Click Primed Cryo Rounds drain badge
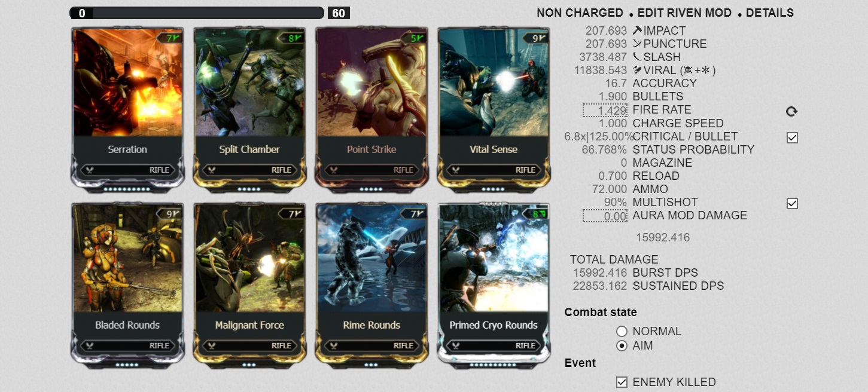Screen dimensions: 868x392 [532, 213]
